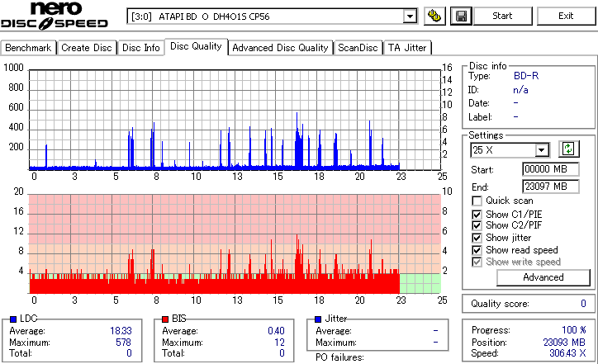Switch to the ScanDisc tab

(x=358, y=48)
